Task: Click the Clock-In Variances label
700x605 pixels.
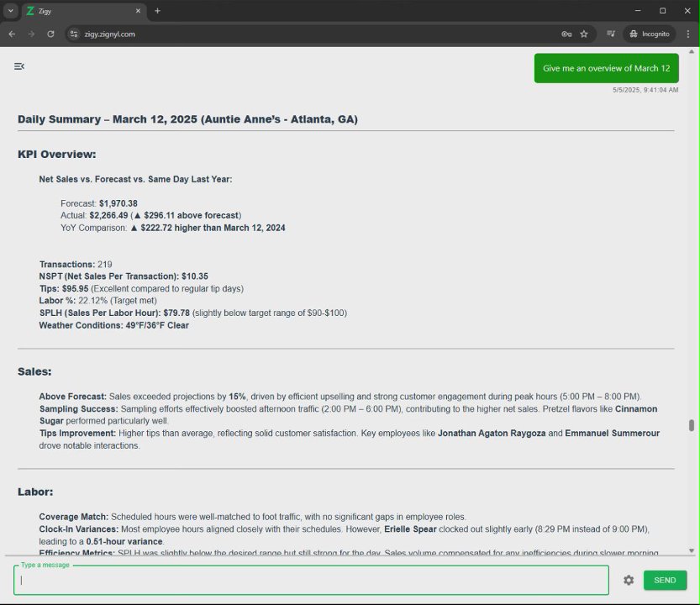Action: (79, 529)
